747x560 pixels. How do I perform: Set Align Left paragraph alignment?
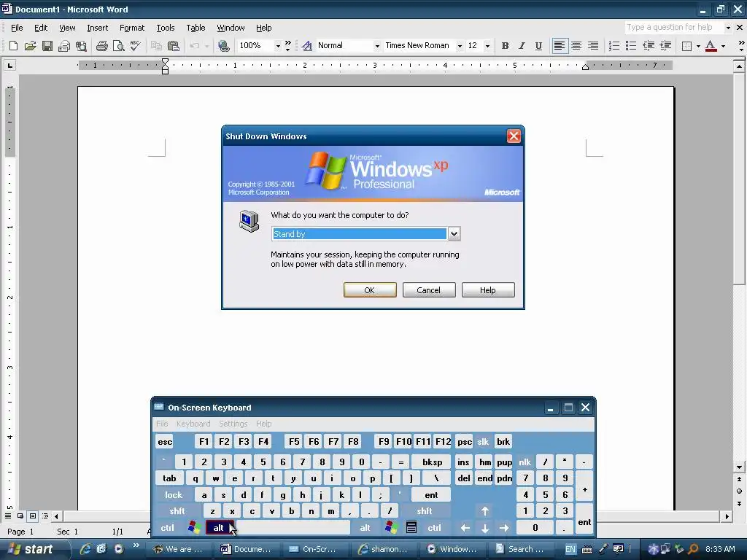(560, 46)
